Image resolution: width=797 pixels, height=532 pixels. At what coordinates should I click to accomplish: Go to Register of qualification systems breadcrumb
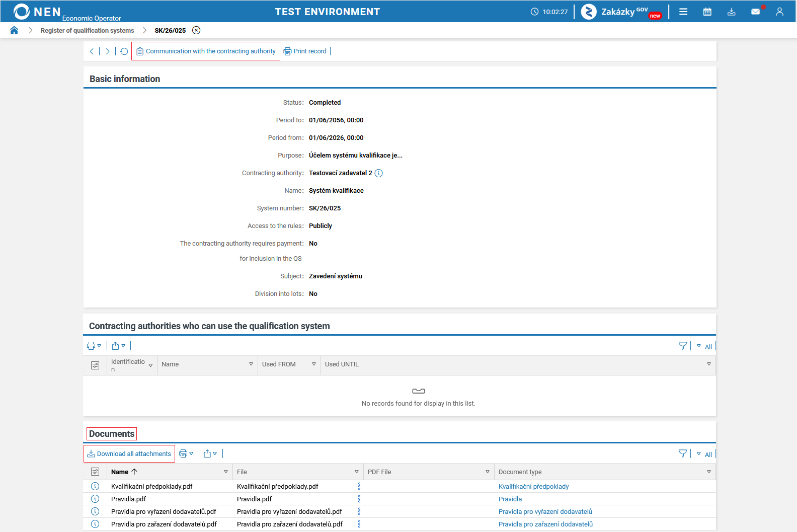point(88,31)
